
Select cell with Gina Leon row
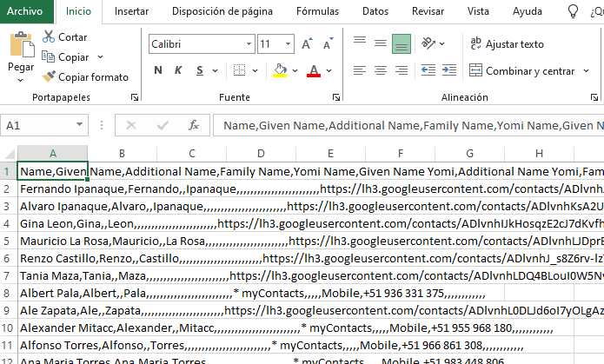click(x=53, y=223)
